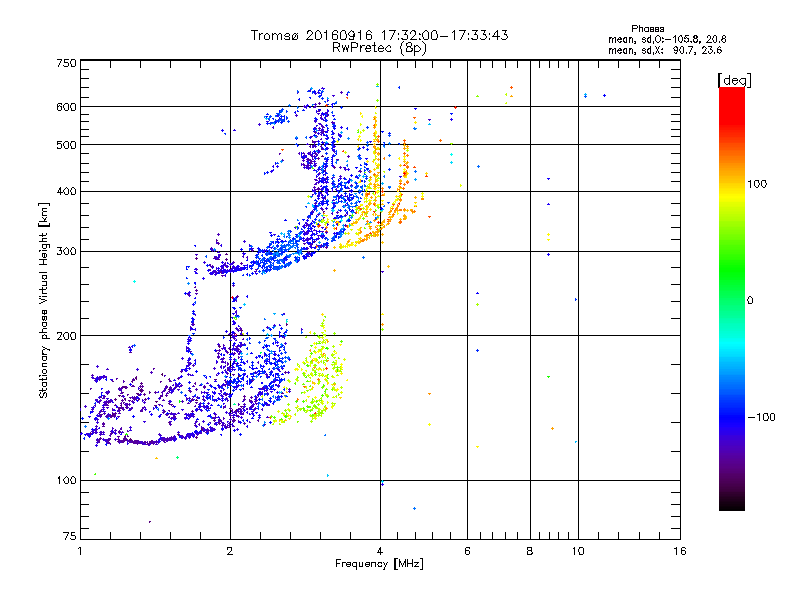Click x-axis tick label '16'
The height and width of the screenshot is (600, 800).
[680, 551]
